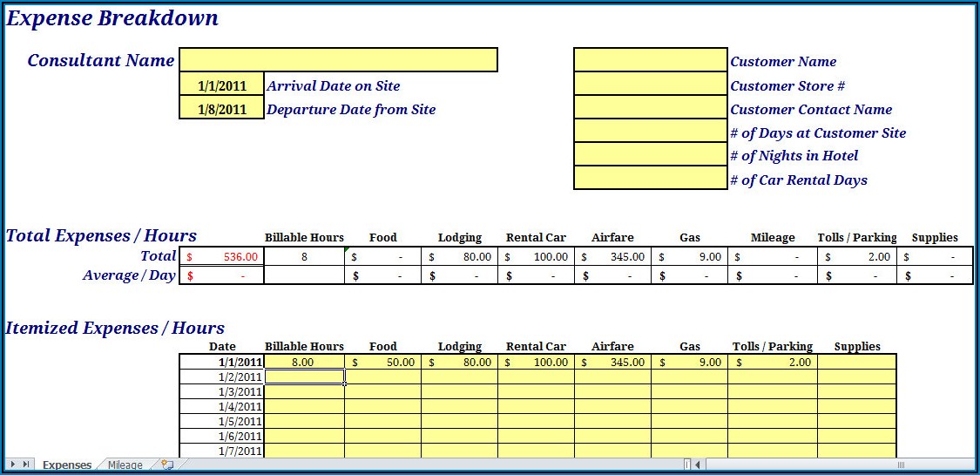The width and height of the screenshot is (980, 475).
Task: Click the Customer Contact Name input cell
Action: 650,108
